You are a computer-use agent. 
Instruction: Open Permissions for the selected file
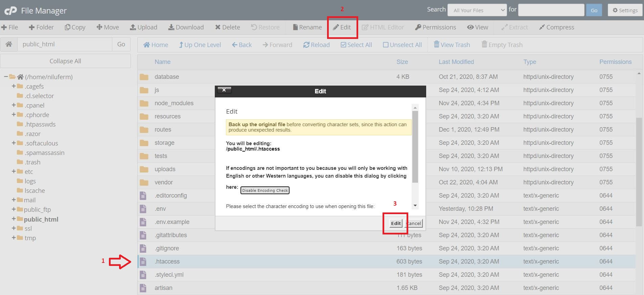coord(436,27)
